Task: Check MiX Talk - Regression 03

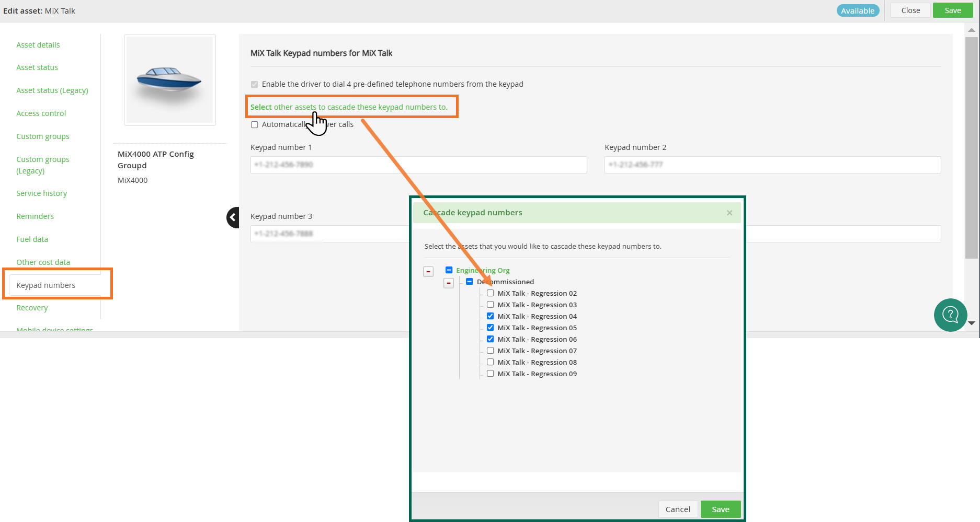Action: pyautogui.click(x=491, y=305)
